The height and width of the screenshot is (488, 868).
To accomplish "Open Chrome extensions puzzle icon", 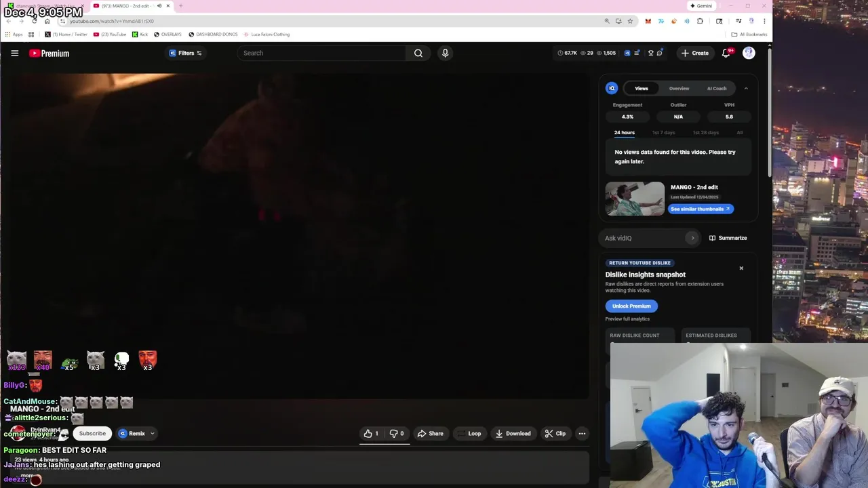I will point(700,21).
